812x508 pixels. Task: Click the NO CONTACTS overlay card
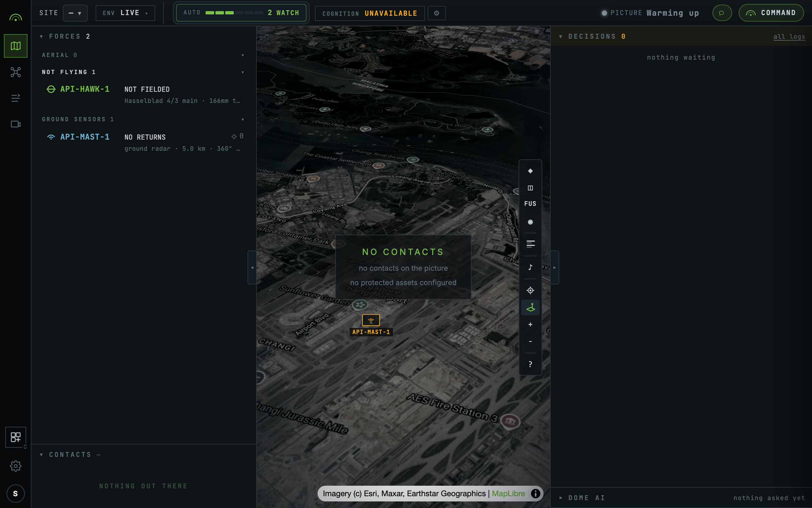pos(403,267)
